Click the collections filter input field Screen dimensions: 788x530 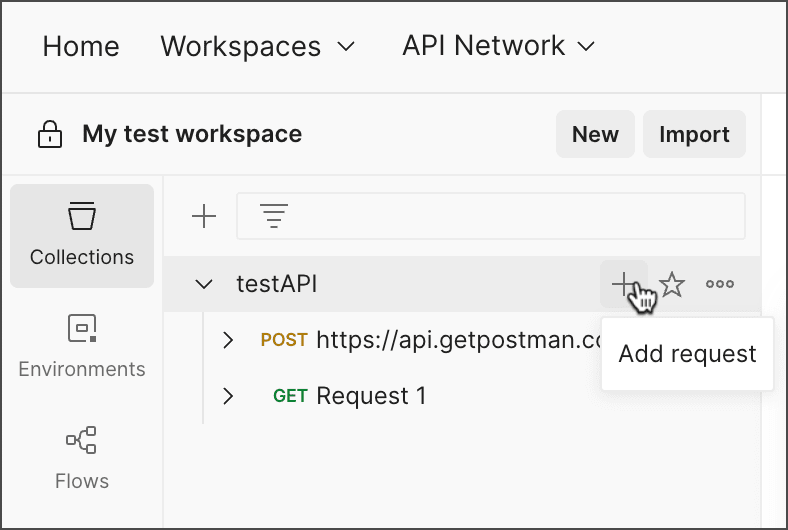(510, 216)
